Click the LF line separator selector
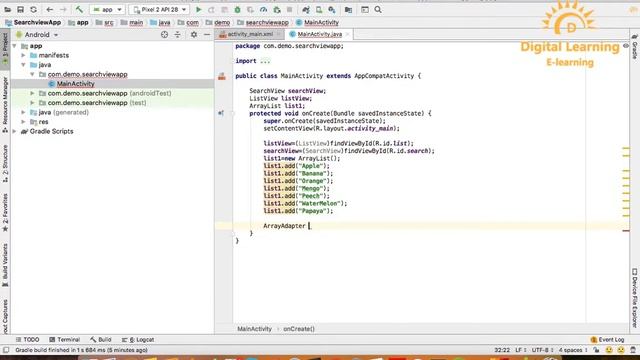The image size is (640, 360). pyautogui.click(x=520, y=350)
